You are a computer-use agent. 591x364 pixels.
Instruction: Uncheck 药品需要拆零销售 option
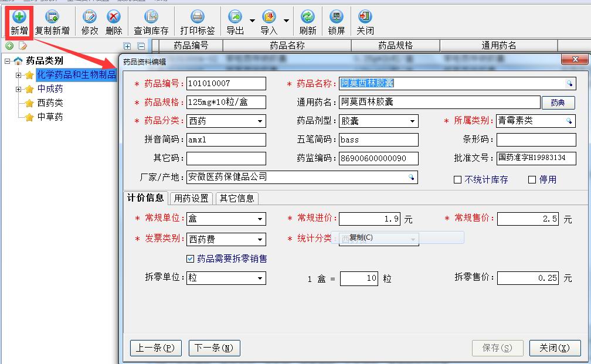click(190, 258)
